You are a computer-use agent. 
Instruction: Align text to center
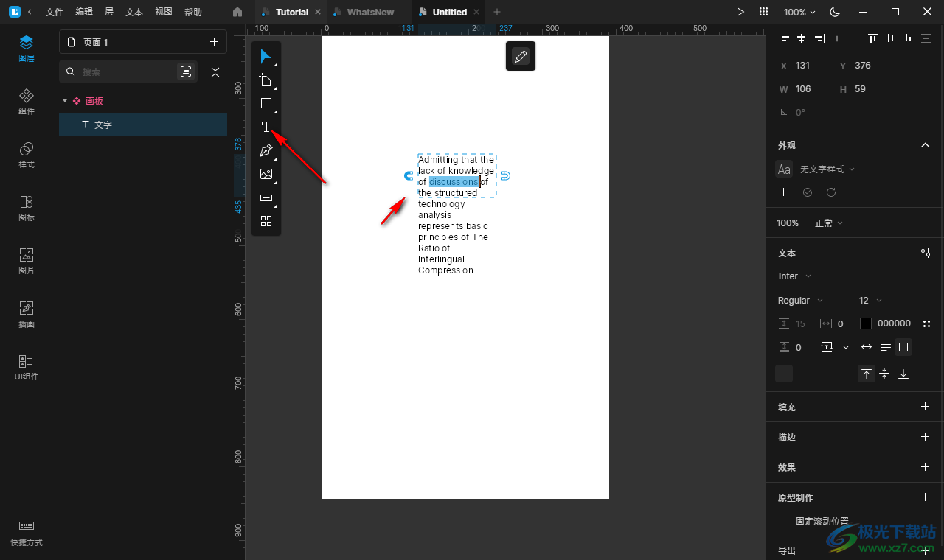coord(803,374)
